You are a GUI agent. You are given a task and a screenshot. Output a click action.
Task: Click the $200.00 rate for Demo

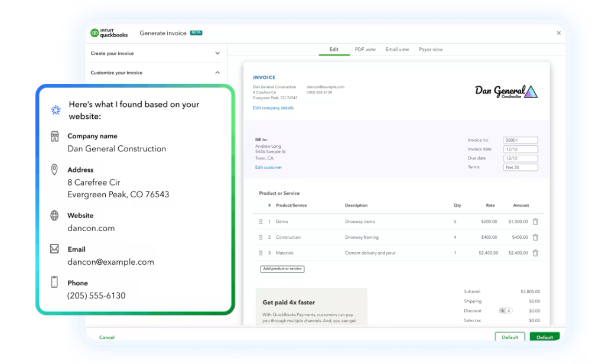[489, 222]
